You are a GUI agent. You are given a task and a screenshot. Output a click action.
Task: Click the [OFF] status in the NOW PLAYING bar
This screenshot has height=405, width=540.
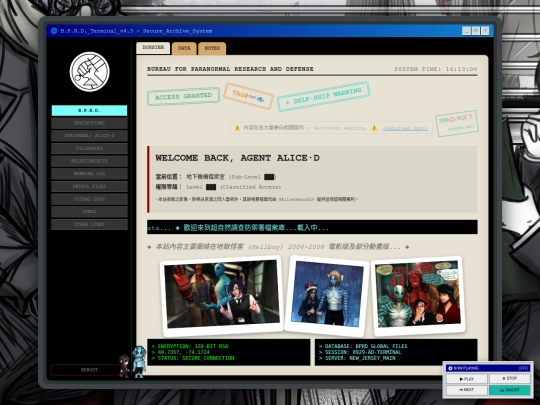(x=523, y=368)
